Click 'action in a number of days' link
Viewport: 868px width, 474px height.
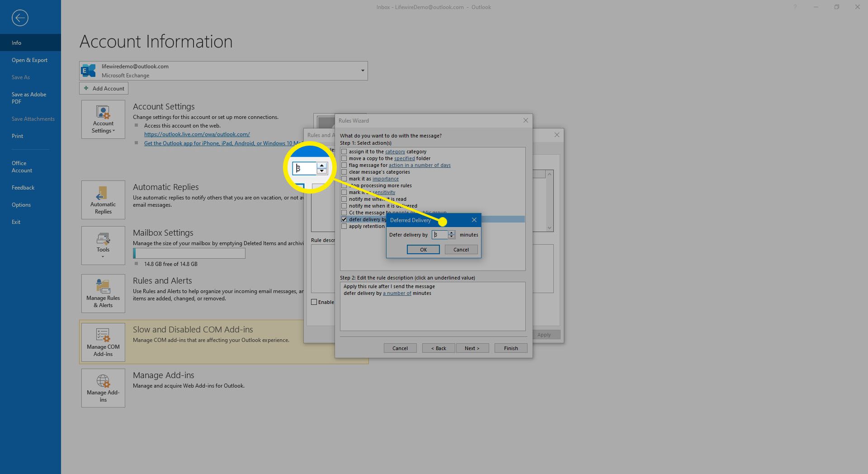pyautogui.click(x=420, y=165)
